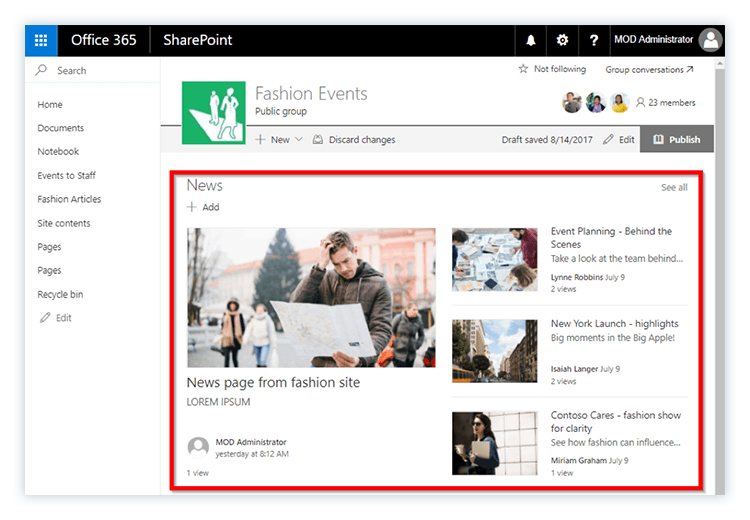Image resolution: width=750 pixels, height=520 pixels.
Task: Expand the New dropdown chevron
Action: pos(299,139)
